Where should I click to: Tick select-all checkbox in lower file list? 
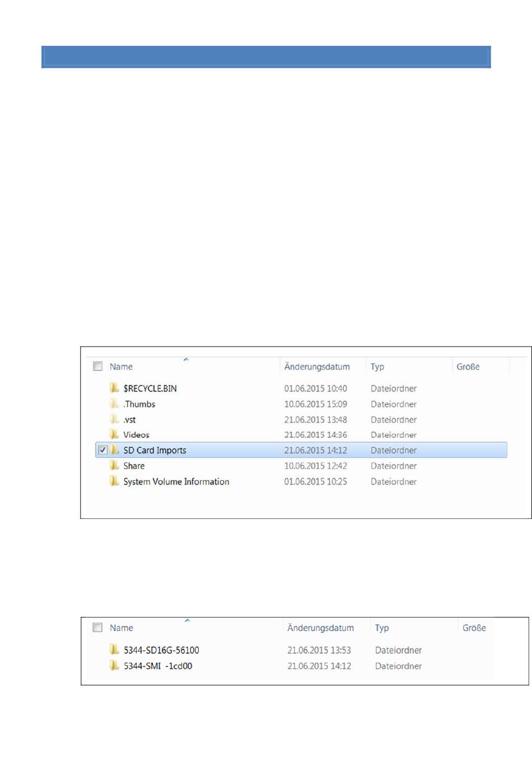point(97,628)
